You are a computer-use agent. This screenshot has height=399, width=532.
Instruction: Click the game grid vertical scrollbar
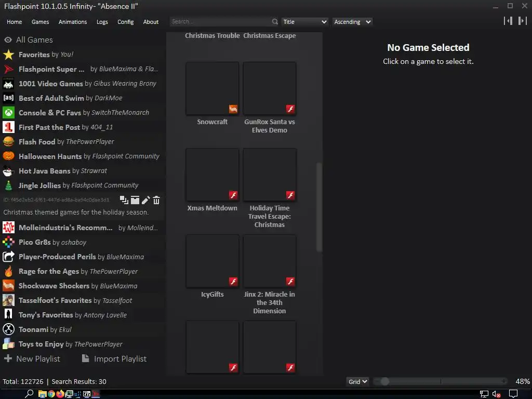tap(319, 207)
